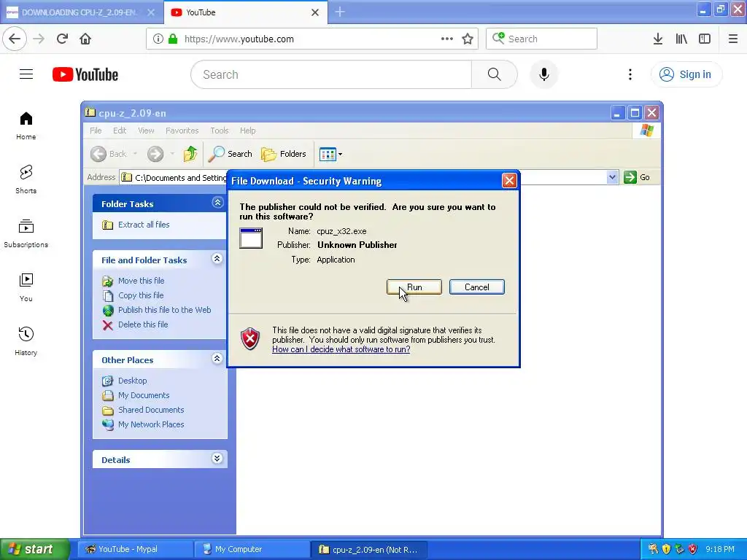Open Favorites menu in explorer window

point(182,131)
